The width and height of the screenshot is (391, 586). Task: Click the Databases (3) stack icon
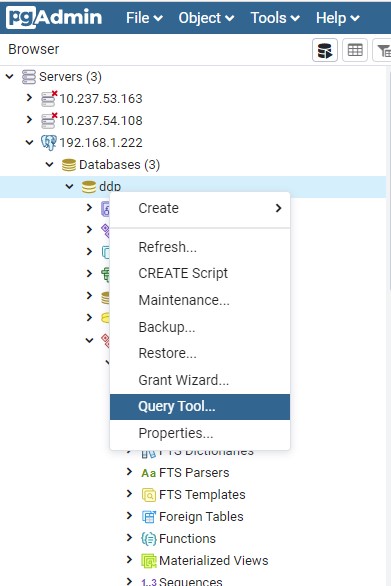(69, 165)
